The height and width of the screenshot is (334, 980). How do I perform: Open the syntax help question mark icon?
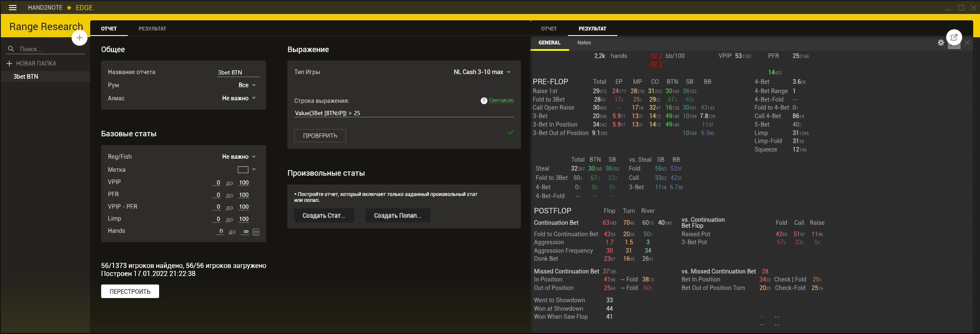[x=484, y=101]
